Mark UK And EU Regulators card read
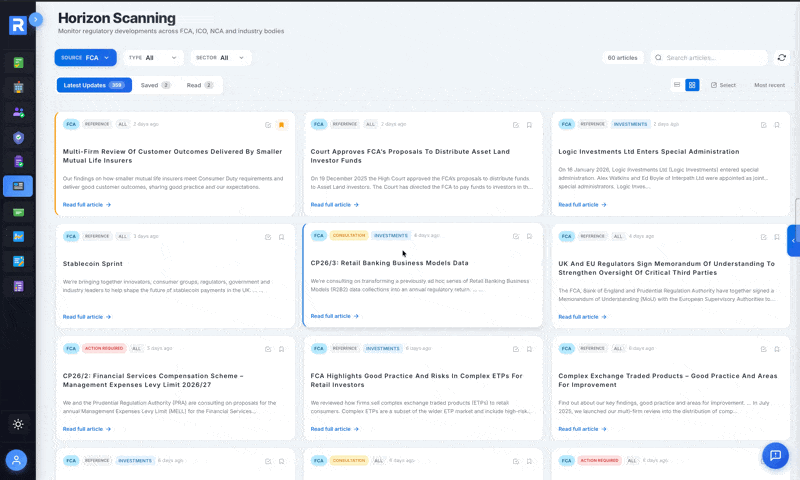The height and width of the screenshot is (480, 800). click(764, 237)
